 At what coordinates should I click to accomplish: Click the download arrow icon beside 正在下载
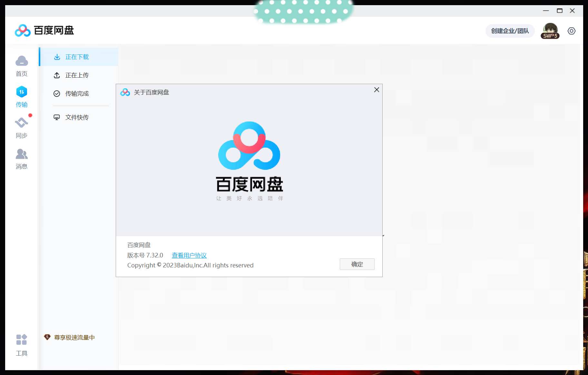[57, 57]
